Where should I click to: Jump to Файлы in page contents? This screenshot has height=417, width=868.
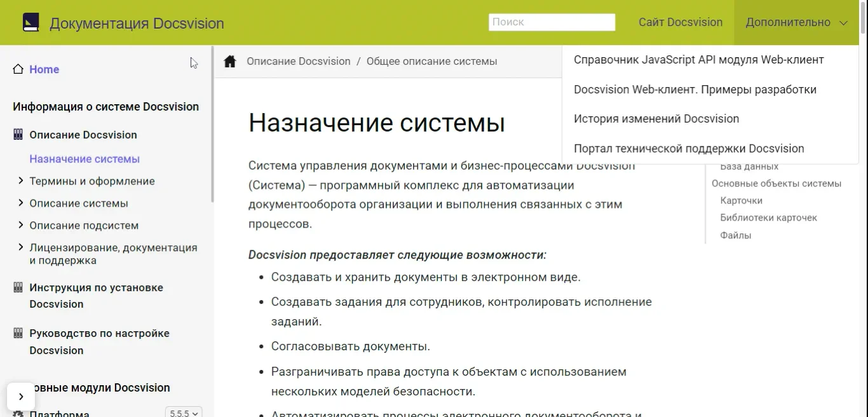(x=736, y=235)
